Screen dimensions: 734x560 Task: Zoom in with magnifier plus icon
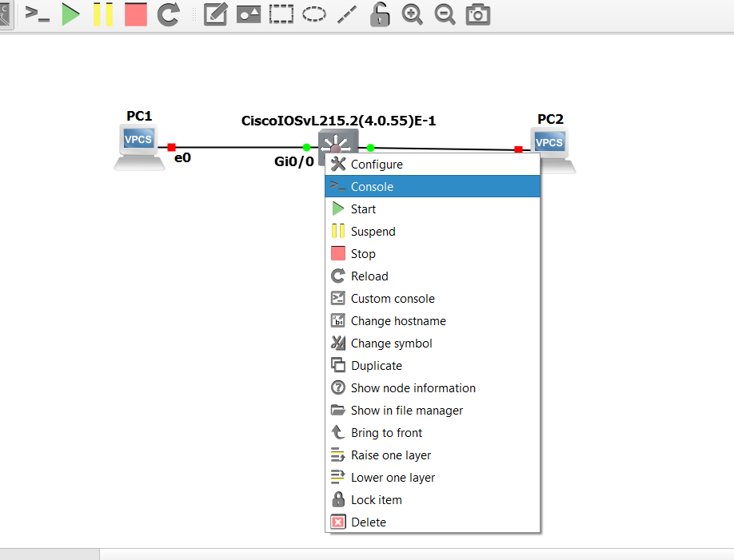click(x=413, y=14)
